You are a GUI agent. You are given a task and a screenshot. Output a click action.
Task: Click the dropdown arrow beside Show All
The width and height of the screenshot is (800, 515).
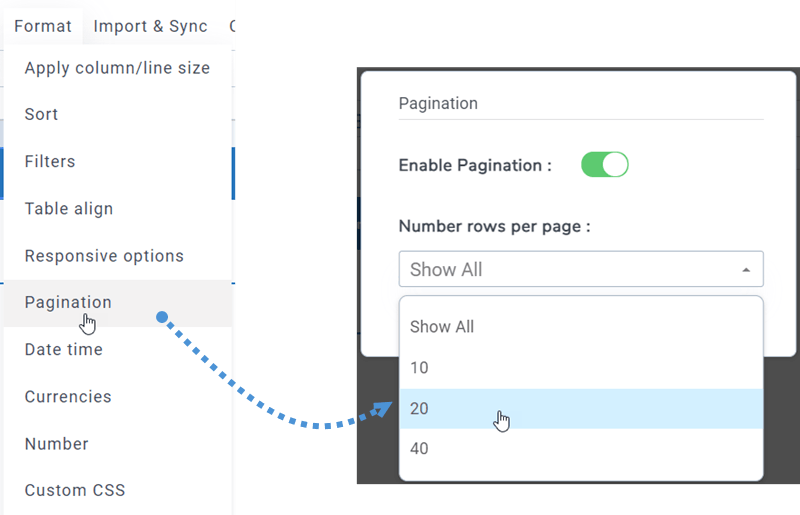point(746,270)
